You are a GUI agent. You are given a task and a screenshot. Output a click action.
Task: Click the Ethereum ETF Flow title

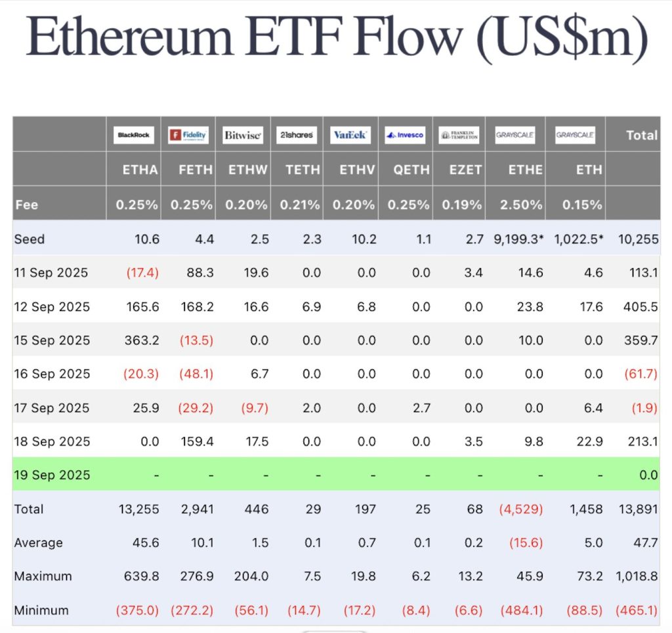click(337, 37)
